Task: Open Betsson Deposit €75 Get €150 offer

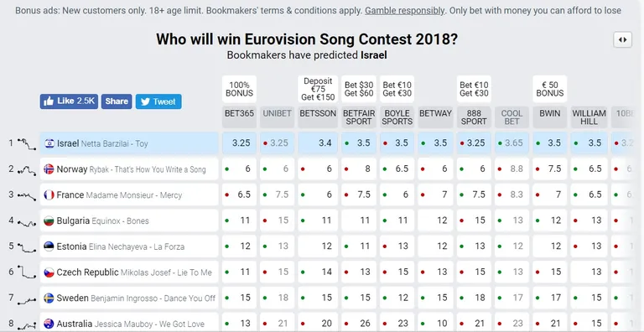Action: [x=318, y=89]
